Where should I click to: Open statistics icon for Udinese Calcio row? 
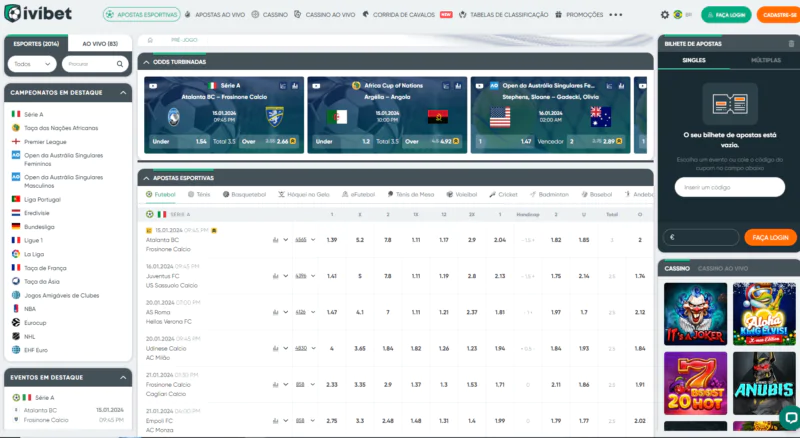276,348
